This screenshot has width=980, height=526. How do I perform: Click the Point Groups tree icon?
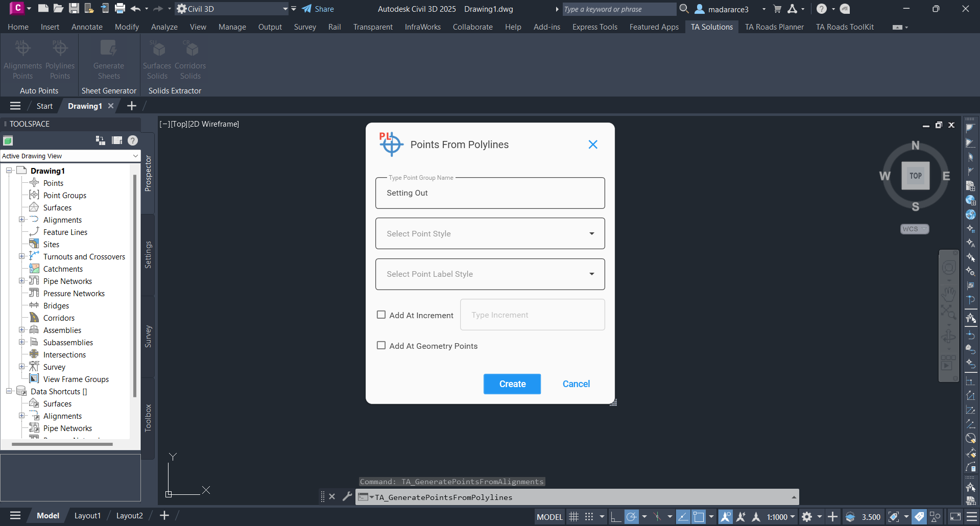[34, 195]
